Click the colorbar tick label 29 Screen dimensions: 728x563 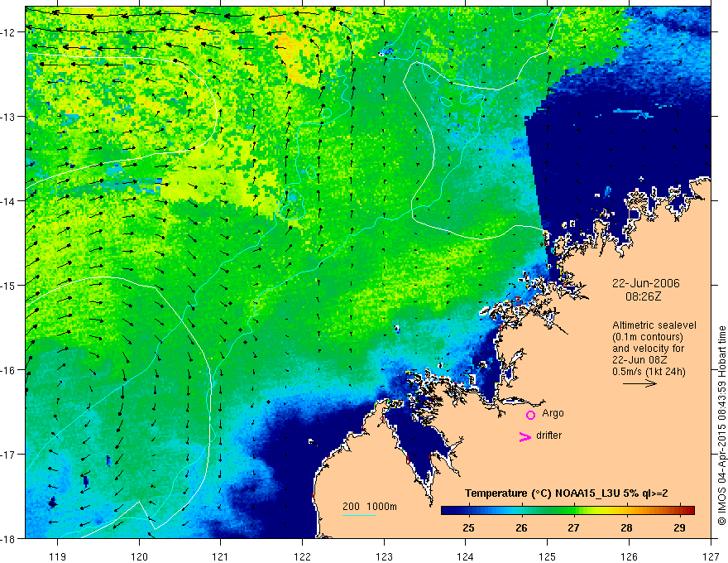[679, 528]
